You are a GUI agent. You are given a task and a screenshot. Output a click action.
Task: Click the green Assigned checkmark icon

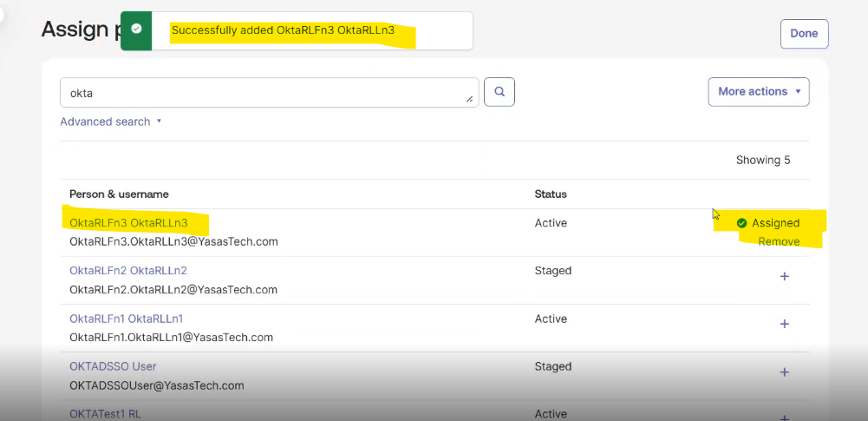point(741,223)
